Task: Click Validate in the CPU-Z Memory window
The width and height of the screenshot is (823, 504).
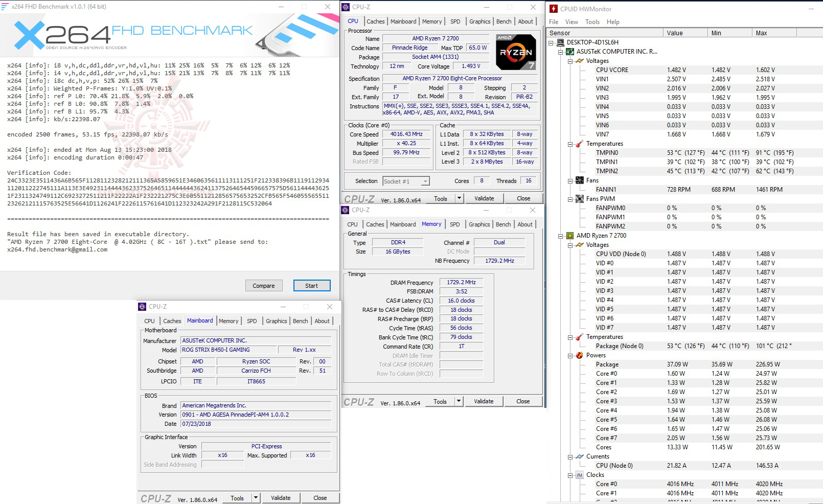Action: coord(484,401)
